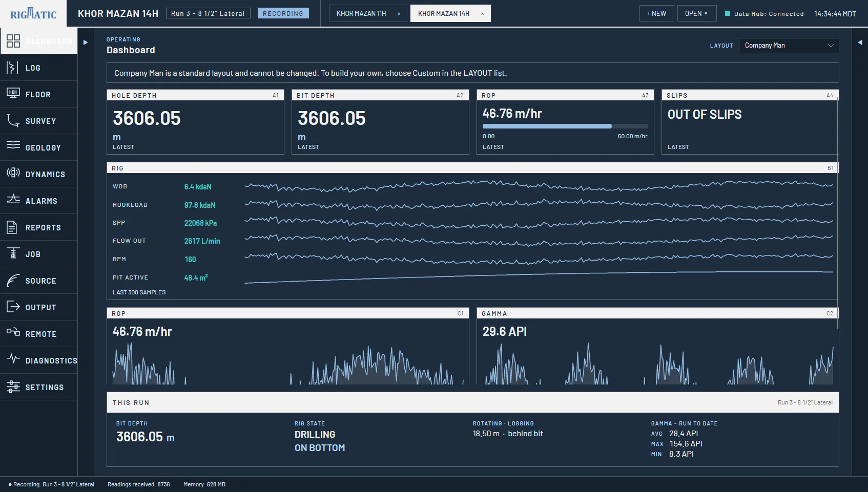Open the Dynamics vibration icon
868x492 pixels.
(13, 173)
